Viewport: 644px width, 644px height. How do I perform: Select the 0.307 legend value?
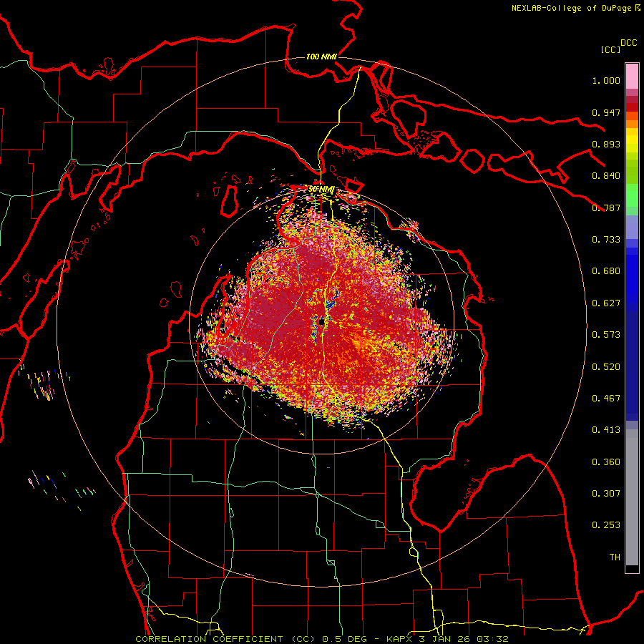tap(606, 494)
